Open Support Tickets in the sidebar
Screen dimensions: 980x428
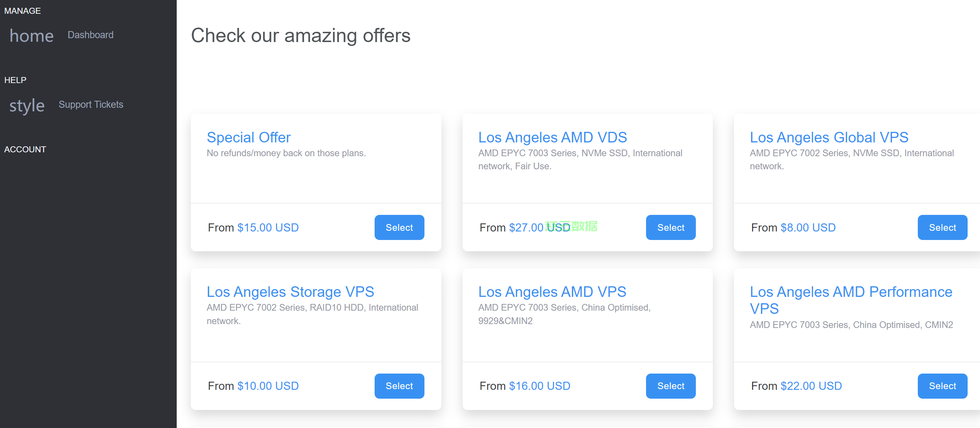[91, 105]
